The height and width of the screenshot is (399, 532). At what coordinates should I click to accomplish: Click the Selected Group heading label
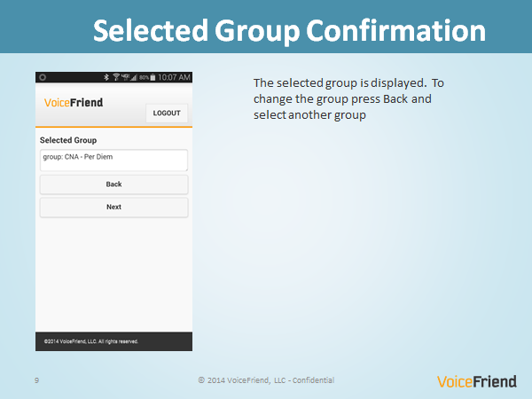click(68, 140)
